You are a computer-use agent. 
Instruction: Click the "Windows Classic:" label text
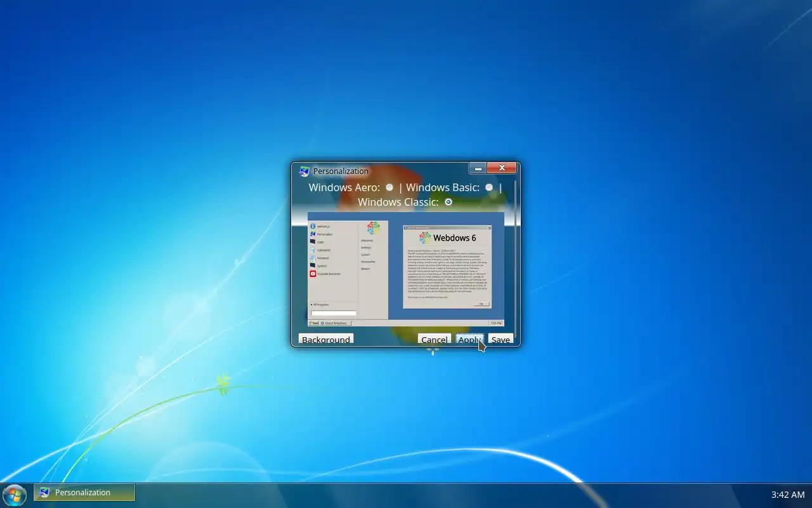(398, 202)
